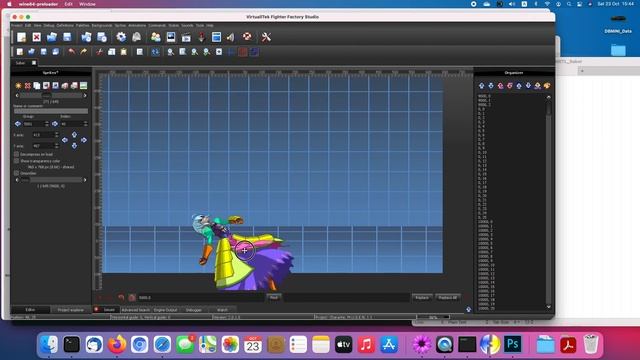Click the Open project folder icon
Screen dimensions: 640x360
[x=52, y=37]
